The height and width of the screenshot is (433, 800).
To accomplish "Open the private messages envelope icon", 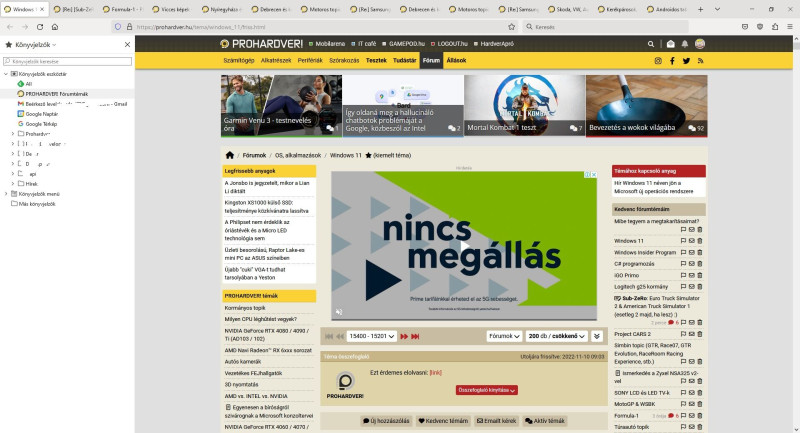I will click(670, 44).
